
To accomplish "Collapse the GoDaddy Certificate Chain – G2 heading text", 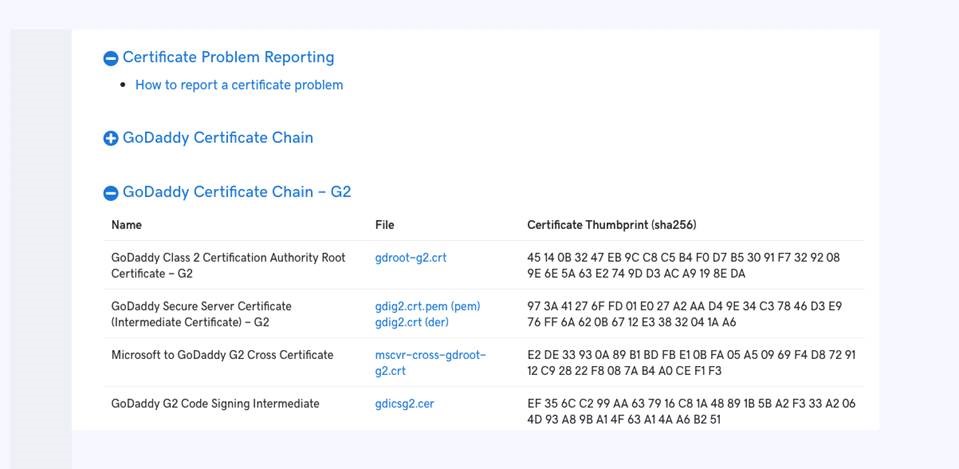I will [236, 192].
